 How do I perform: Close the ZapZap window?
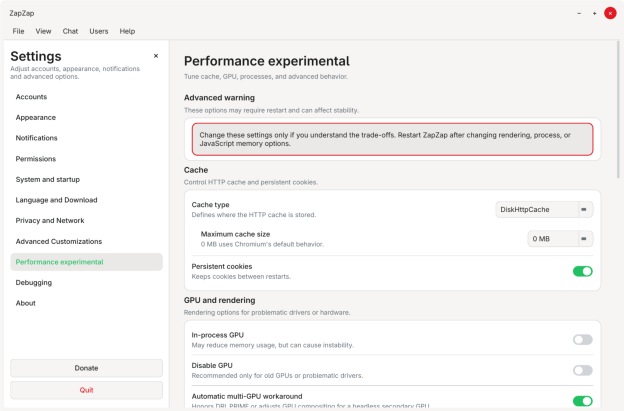pyautogui.click(x=610, y=13)
